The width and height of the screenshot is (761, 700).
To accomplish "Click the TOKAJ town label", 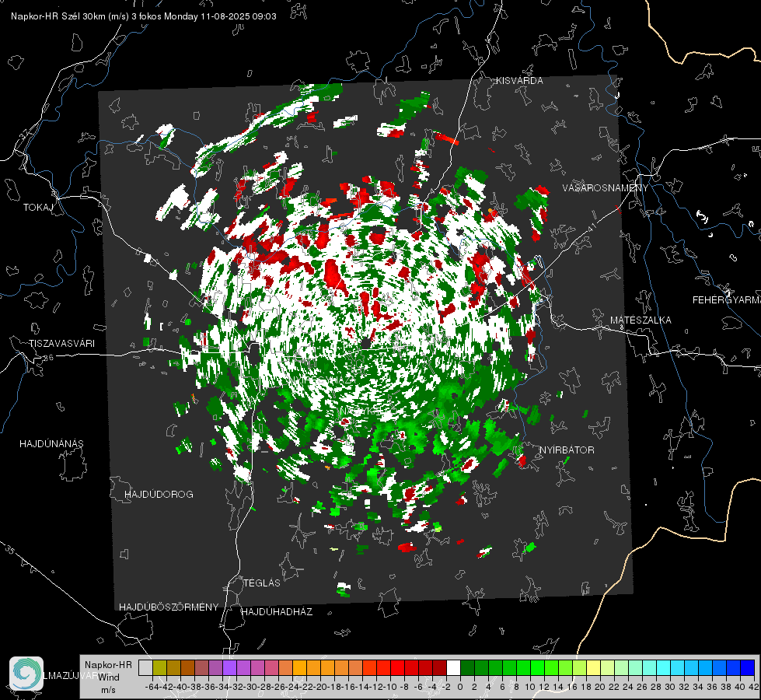I will [x=38, y=208].
